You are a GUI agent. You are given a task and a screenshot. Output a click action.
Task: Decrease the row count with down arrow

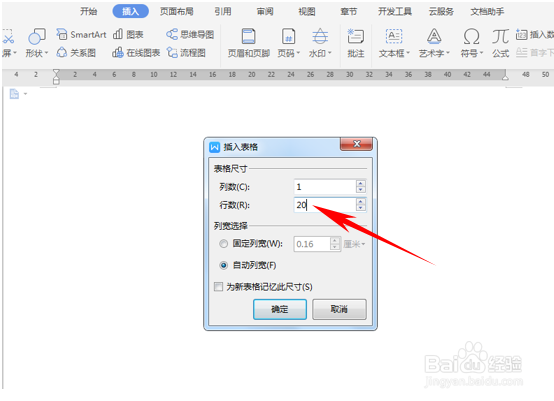click(x=361, y=208)
